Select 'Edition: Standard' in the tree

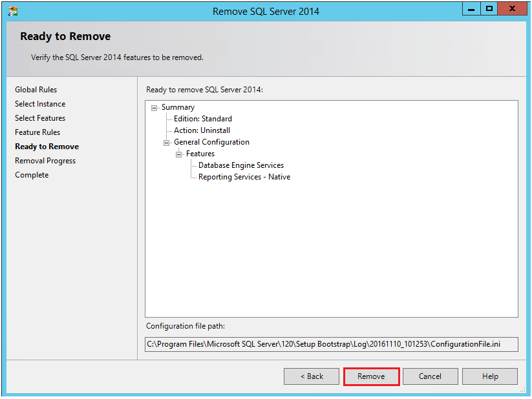[203, 119]
